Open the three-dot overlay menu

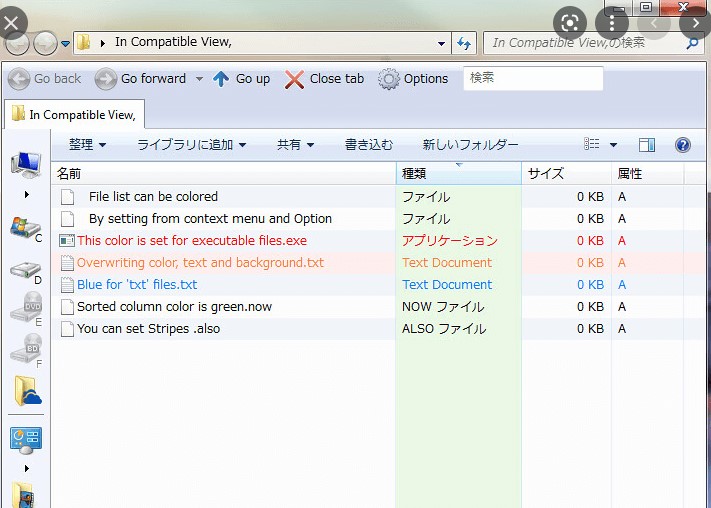pos(612,23)
